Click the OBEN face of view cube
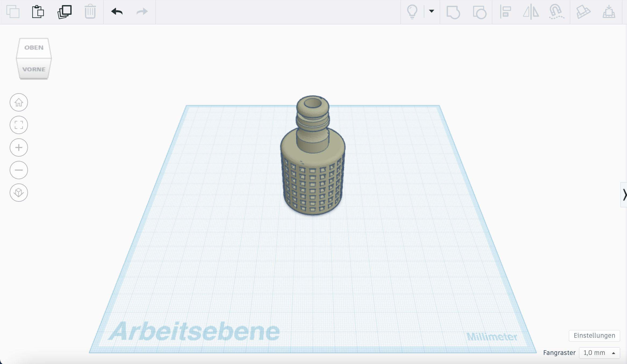The image size is (627, 364). click(x=34, y=48)
